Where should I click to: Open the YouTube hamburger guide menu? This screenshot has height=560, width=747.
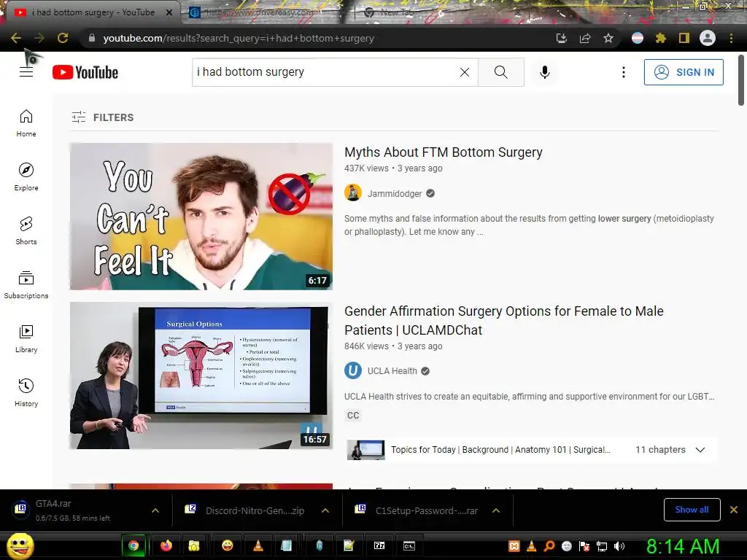tap(26, 72)
